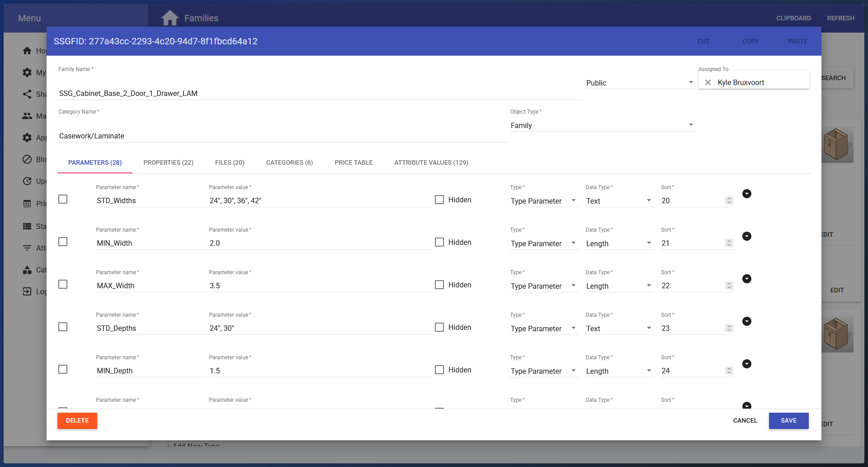Viewport: 868px width, 467px height.
Task: Expand the Data Type dropdown for STD_Widths
Action: pyautogui.click(x=649, y=200)
